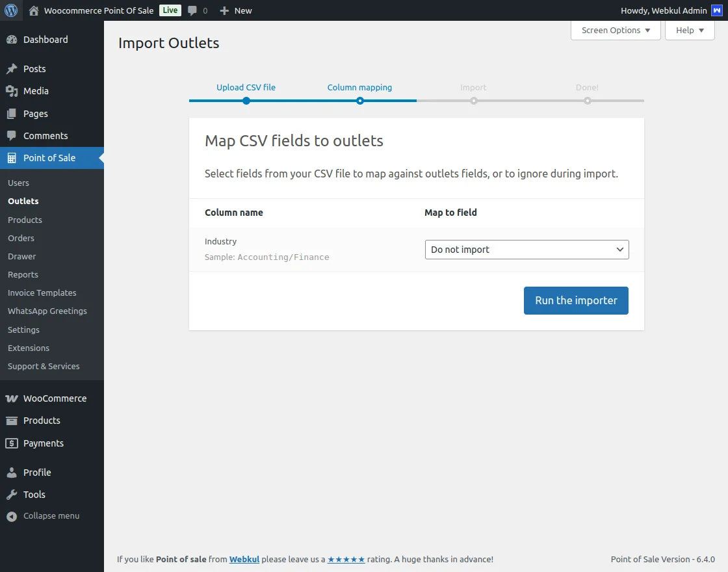Click the five-star rating link
The width and height of the screenshot is (728, 572).
346,559
